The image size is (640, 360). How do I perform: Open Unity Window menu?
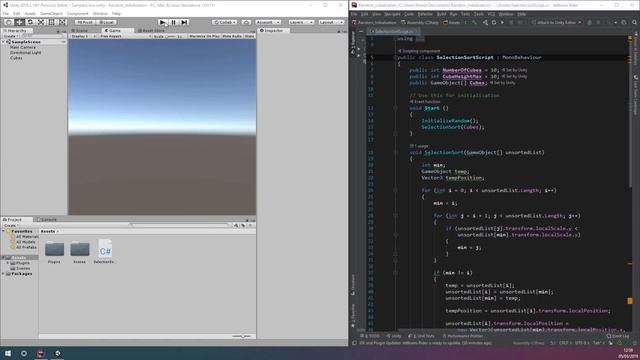[100, 13]
